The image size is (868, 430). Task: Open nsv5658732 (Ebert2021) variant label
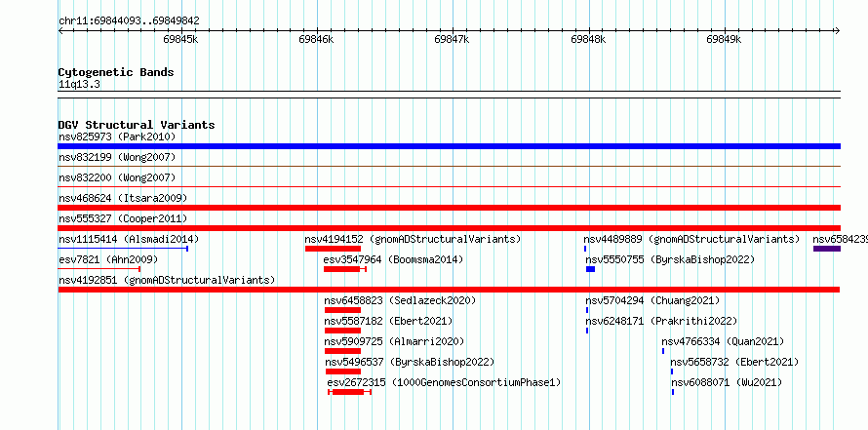[734, 362]
